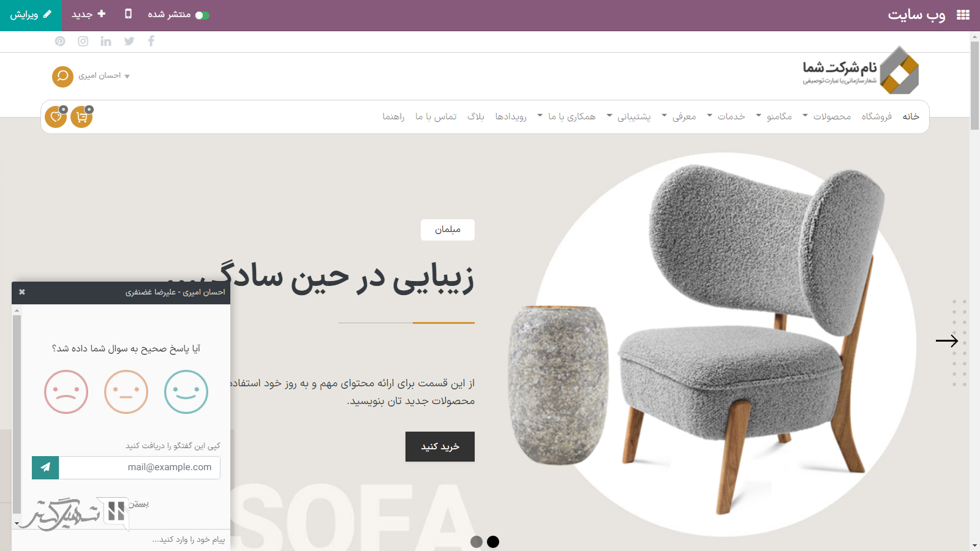
Task: Open the بلاگ menu item
Action: (x=476, y=116)
